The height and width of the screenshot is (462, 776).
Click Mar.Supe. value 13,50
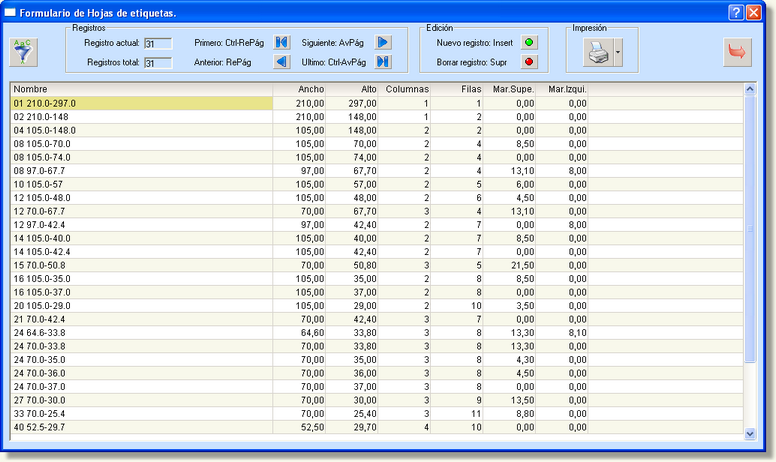[x=509, y=400]
